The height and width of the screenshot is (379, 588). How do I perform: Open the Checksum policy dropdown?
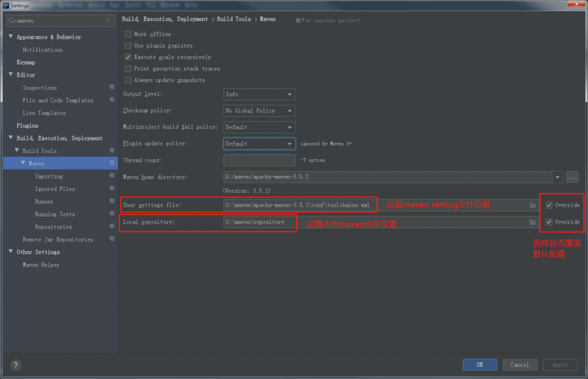coord(259,111)
